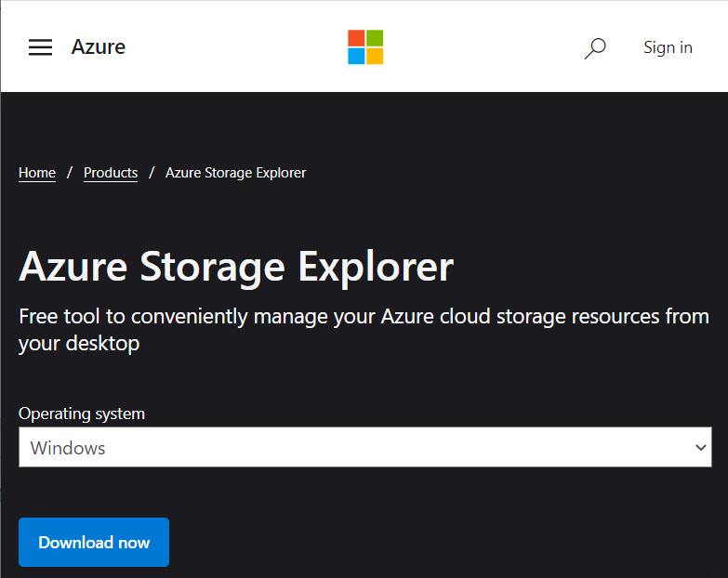Click the Download now button
The width and height of the screenshot is (728, 578).
[x=94, y=543]
